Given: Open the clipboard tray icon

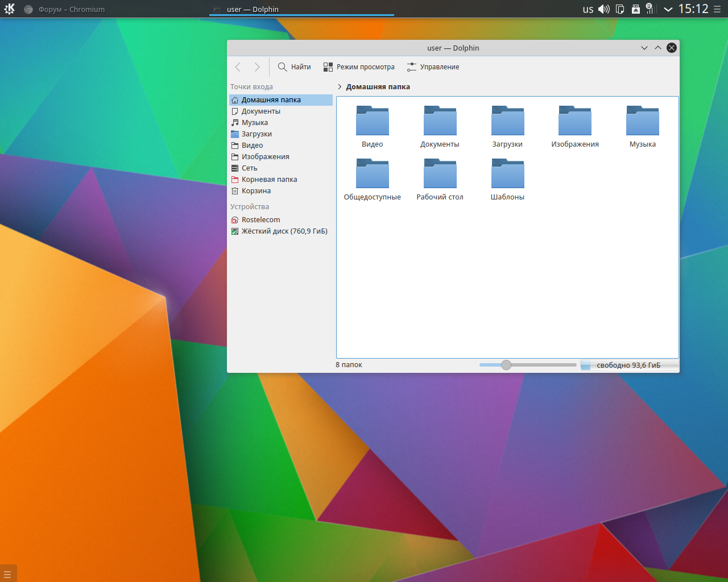Looking at the screenshot, I should click(x=620, y=9).
